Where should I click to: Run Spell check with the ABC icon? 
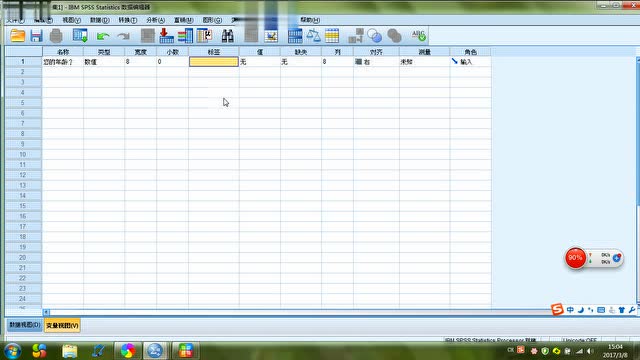tap(419, 36)
